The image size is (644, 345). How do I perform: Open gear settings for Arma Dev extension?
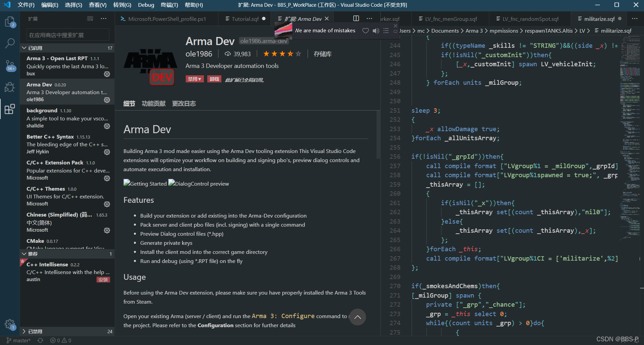[x=107, y=100]
